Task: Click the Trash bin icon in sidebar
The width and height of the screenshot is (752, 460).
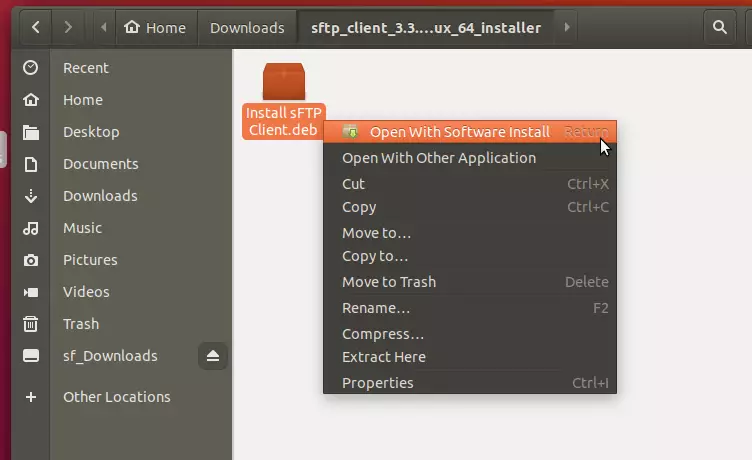Action: pos(31,324)
